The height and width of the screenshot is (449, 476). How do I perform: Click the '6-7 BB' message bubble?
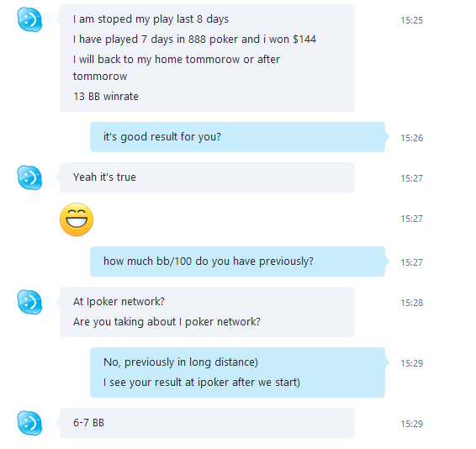pyautogui.click(x=207, y=423)
